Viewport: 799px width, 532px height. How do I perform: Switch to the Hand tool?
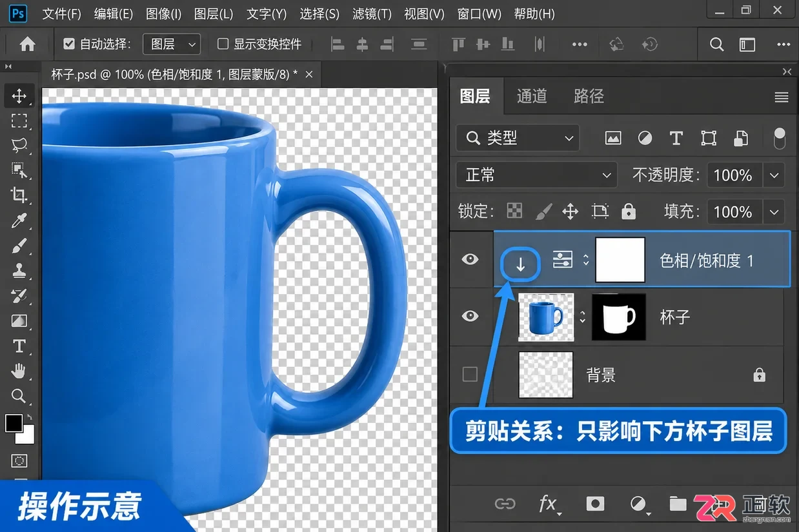click(19, 371)
